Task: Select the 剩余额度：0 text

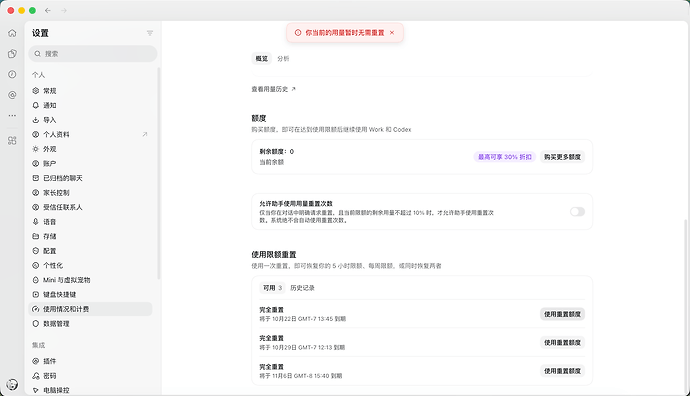Action: pos(276,151)
